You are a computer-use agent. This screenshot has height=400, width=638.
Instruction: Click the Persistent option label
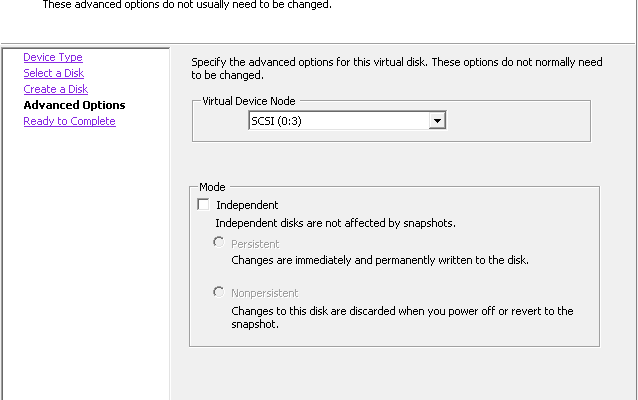pos(255,244)
